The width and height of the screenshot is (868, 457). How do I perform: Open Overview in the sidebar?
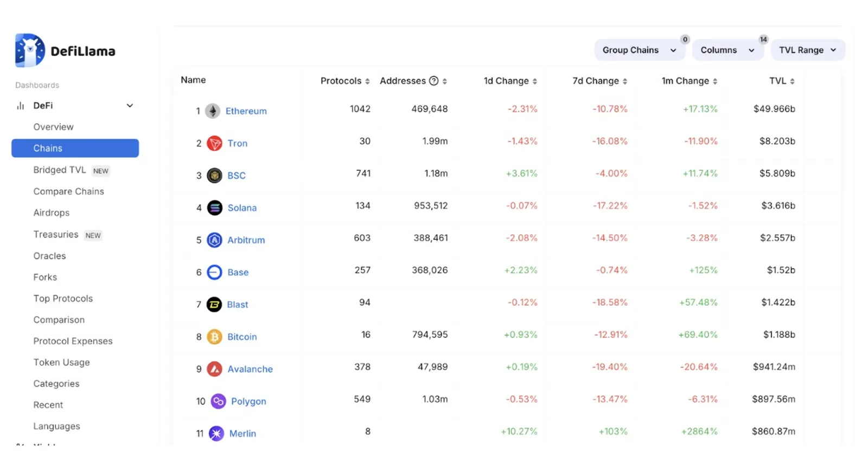coord(53,127)
